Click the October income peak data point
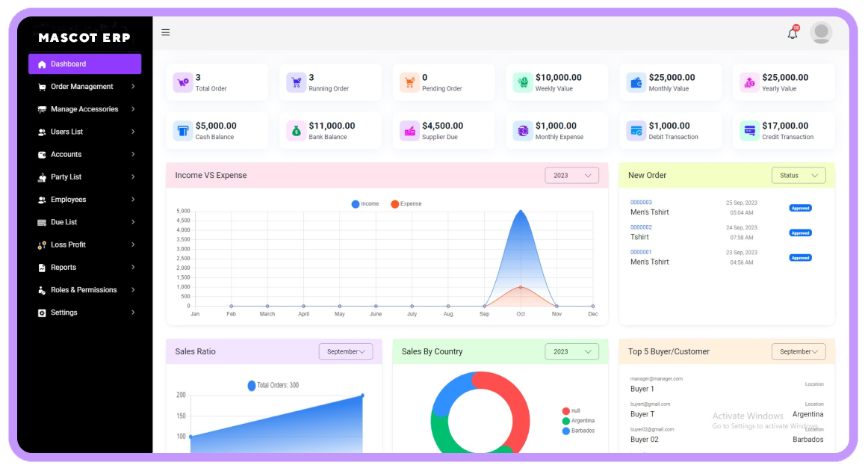 coord(521,212)
